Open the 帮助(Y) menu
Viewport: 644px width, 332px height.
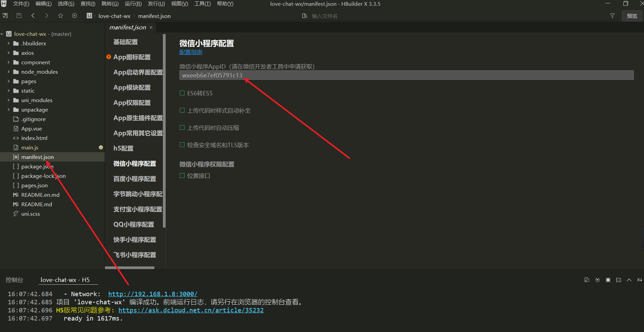click(225, 4)
